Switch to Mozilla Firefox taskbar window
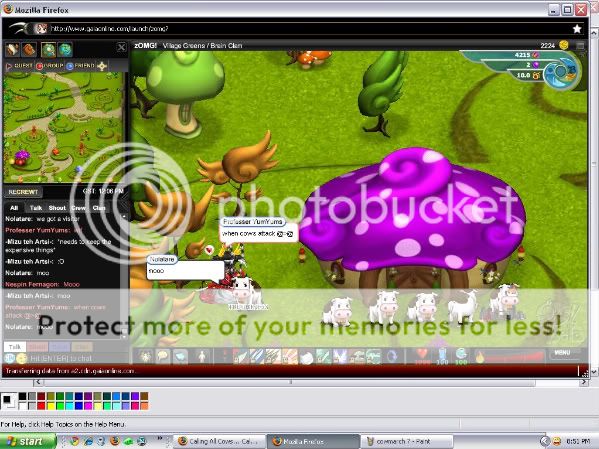This screenshot has width=599, height=449. [x=312, y=441]
